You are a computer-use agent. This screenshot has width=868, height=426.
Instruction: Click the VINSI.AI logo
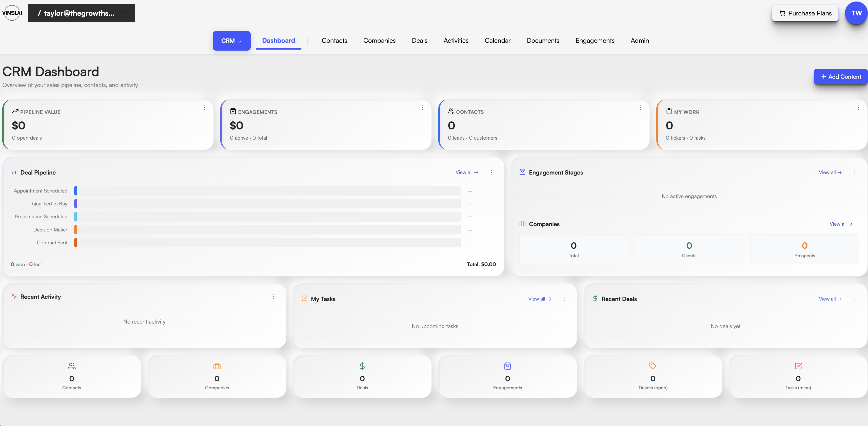[x=12, y=13]
